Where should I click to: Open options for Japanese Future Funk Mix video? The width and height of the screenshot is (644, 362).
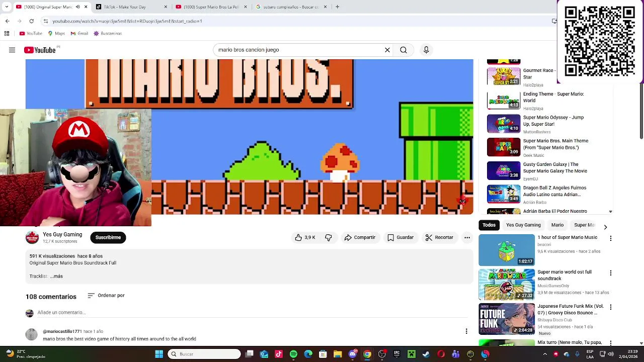click(611, 307)
